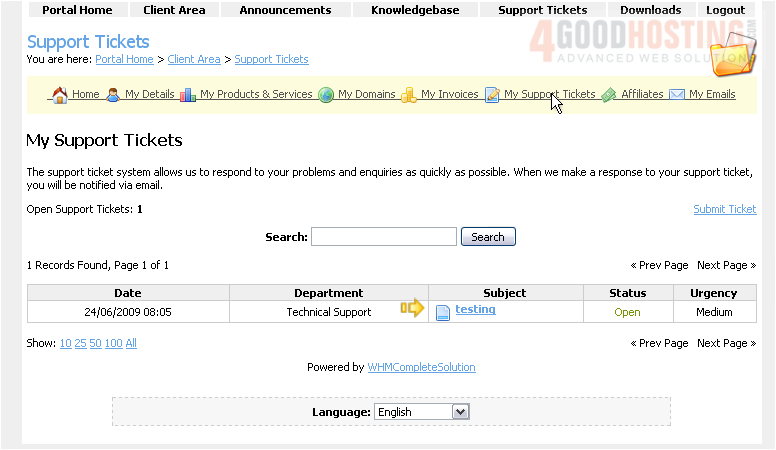Open the testing ticket subject link

pos(475,310)
